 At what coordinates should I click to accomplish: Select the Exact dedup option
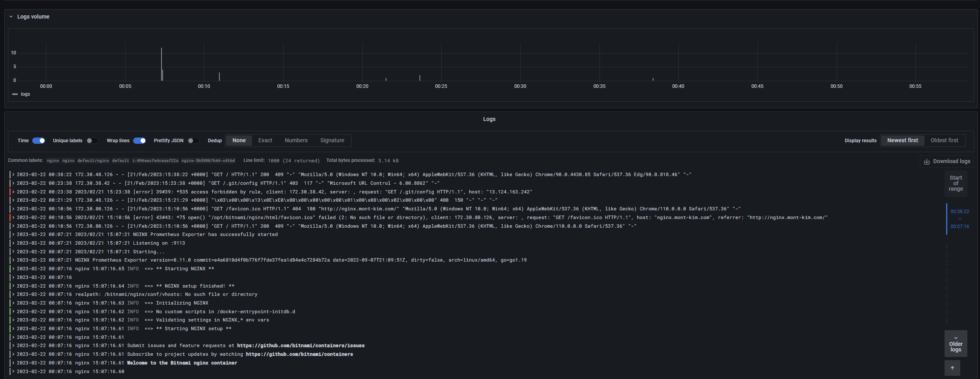pos(265,140)
